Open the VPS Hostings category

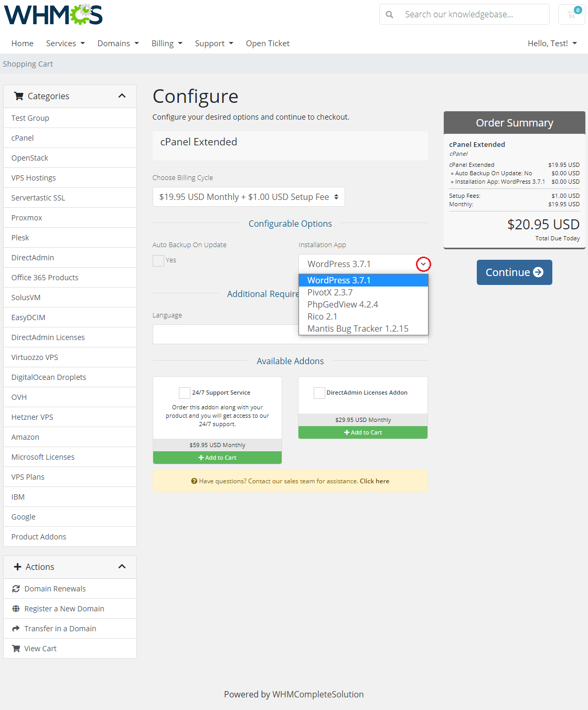pyautogui.click(x=70, y=178)
